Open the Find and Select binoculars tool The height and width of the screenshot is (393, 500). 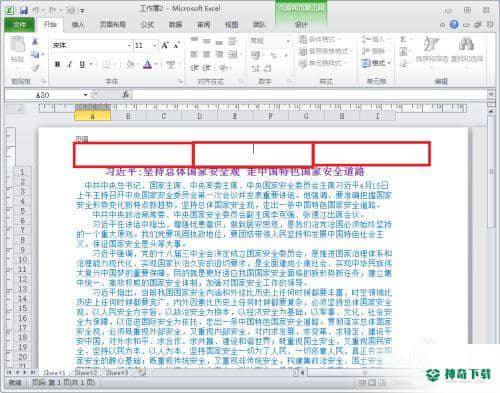pos(466,44)
